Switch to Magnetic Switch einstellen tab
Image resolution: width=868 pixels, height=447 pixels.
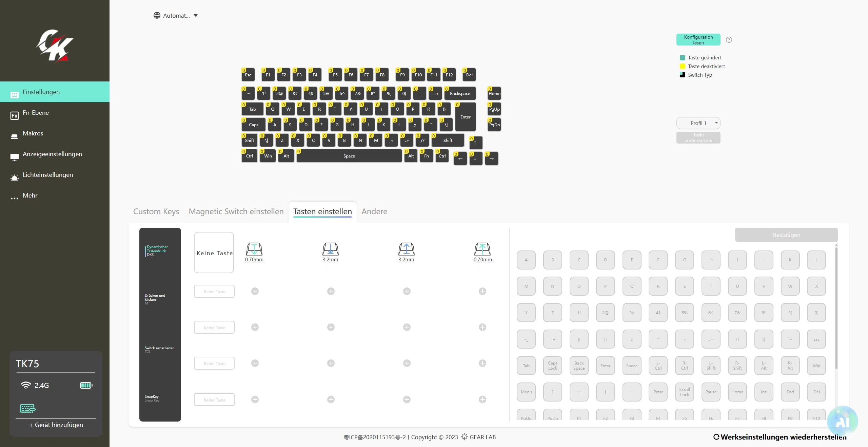tap(236, 211)
